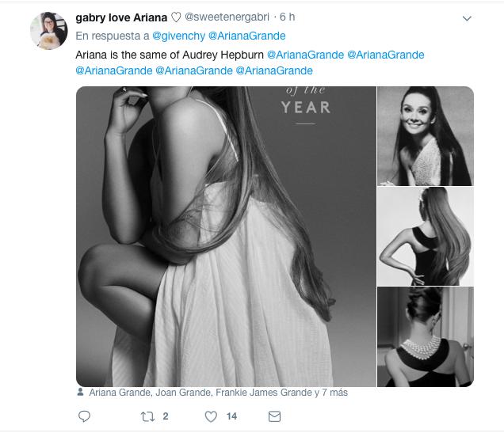Open @ArianaGrande mention in reply line
Viewport: 504px width, 433px height.
(x=246, y=36)
